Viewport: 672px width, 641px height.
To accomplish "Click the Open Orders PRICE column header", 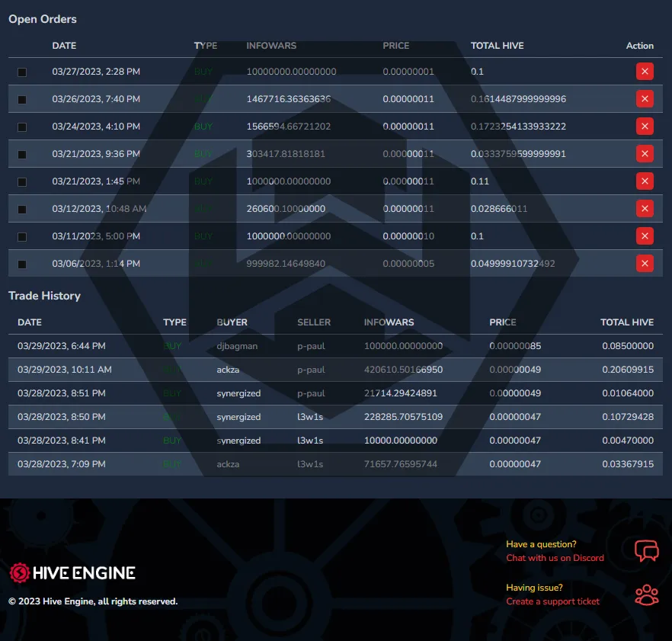I will (x=396, y=46).
